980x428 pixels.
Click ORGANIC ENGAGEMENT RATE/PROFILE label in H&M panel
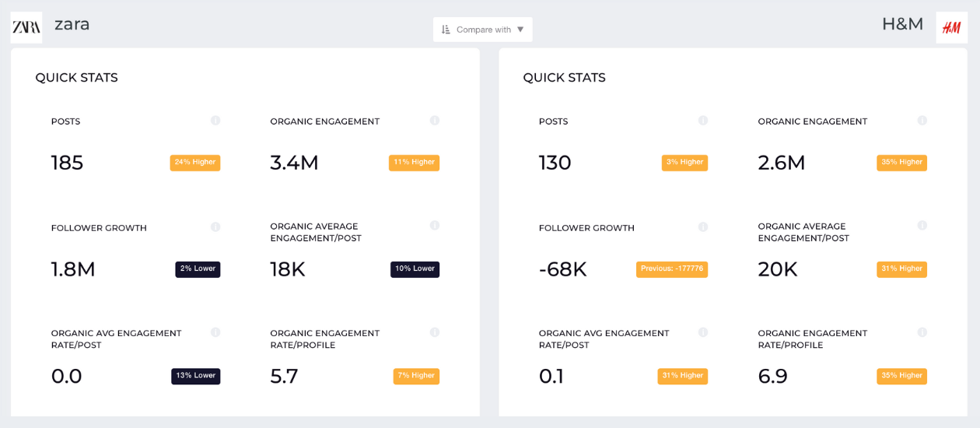point(813,339)
